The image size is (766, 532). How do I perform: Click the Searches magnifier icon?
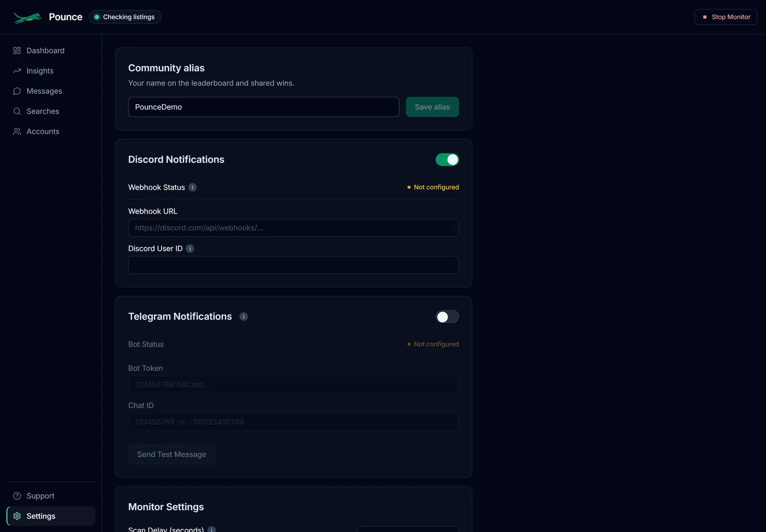click(17, 111)
